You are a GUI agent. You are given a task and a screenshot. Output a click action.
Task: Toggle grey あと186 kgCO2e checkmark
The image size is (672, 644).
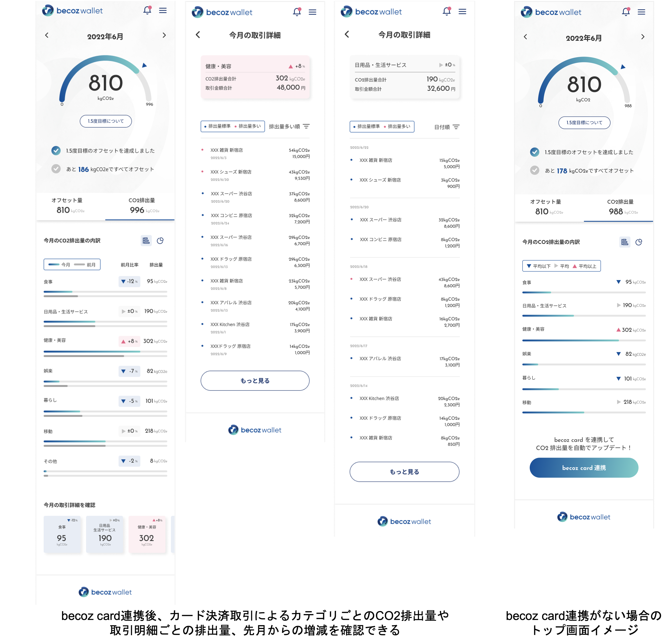tap(56, 169)
